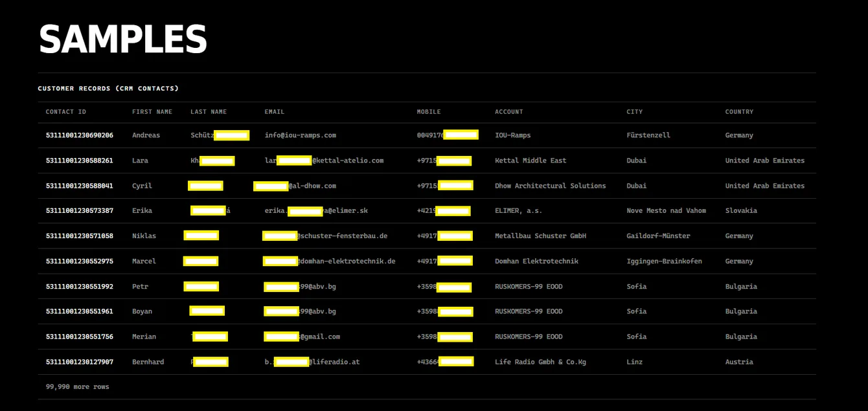
Task: Click first name Erika
Action: [142, 211]
